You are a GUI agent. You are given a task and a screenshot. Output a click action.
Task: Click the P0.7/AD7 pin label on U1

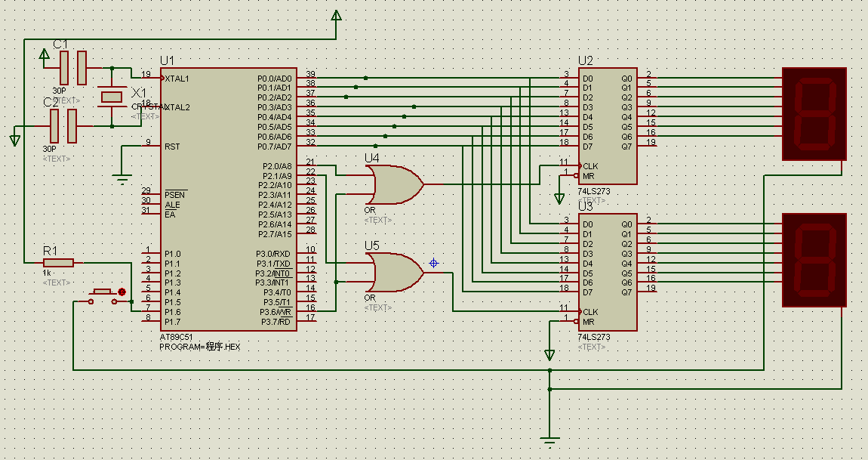275,147
